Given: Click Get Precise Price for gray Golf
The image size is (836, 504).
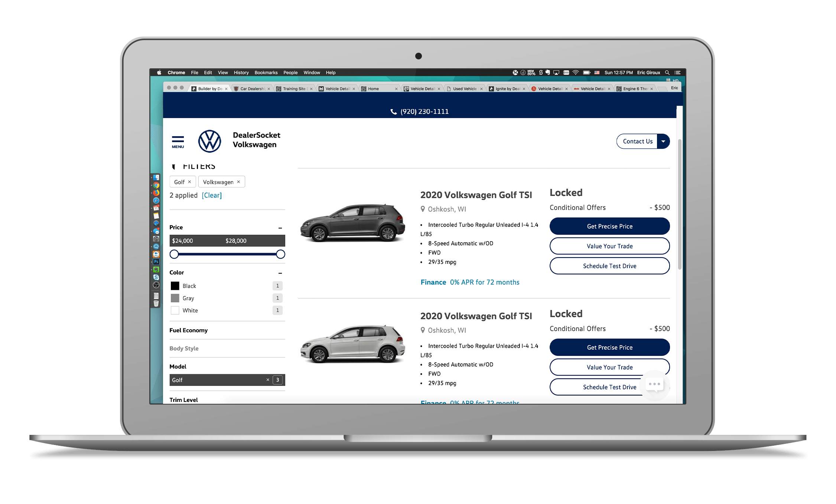Looking at the screenshot, I should 609,226.
